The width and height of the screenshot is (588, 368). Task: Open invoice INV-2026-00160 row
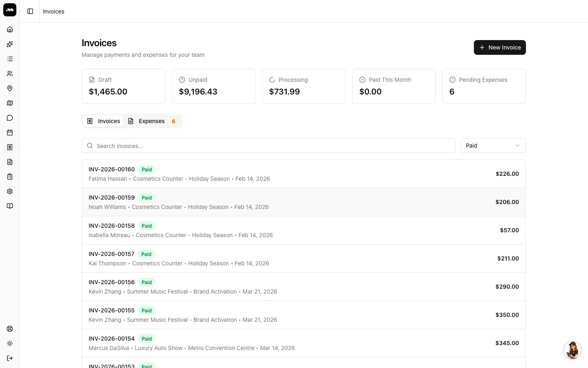(304, 174)
